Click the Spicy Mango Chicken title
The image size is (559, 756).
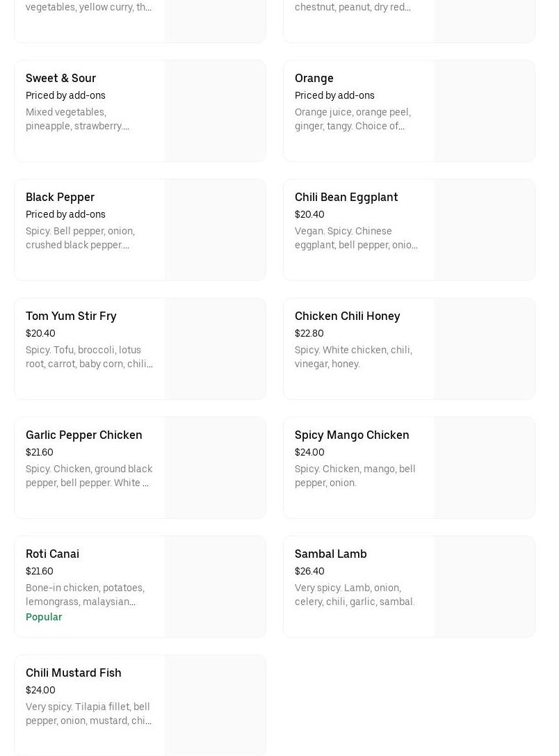(352, 435)
